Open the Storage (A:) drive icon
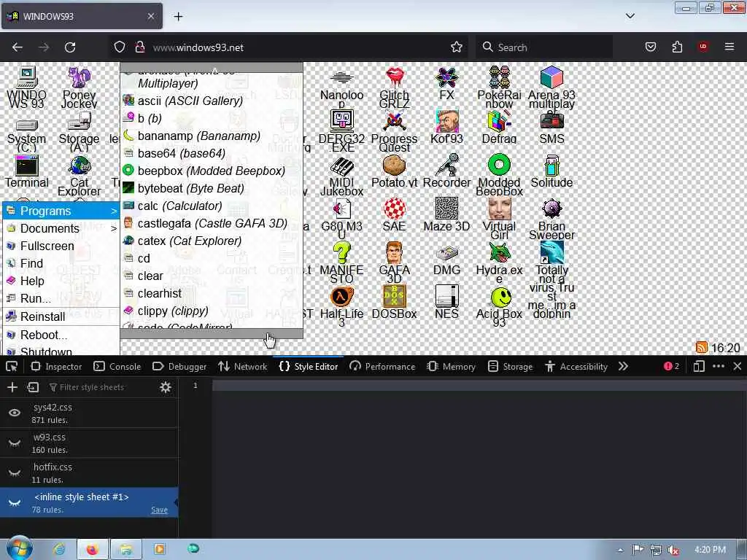Image resolution: width=747 pixels, height=560 pixels. pyautogui.click(x=79, y=133)
